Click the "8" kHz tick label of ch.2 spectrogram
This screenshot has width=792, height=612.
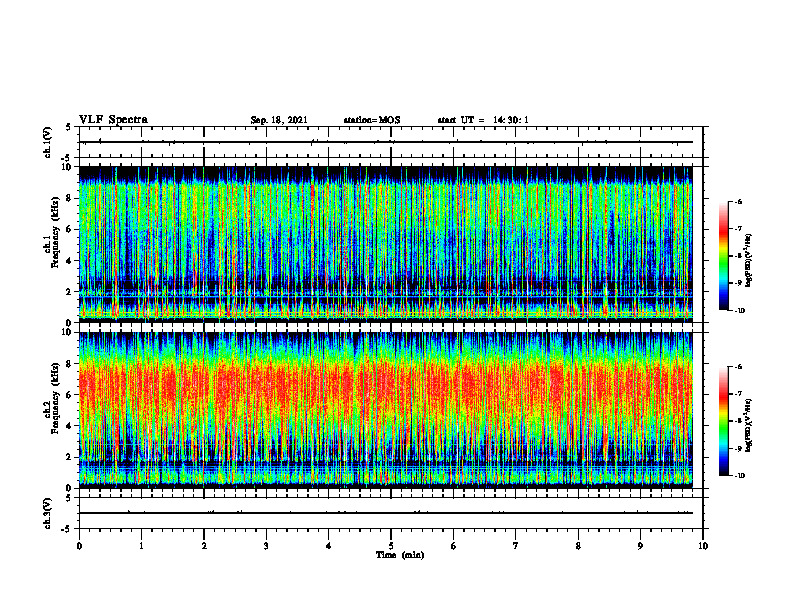coord(70,364)
